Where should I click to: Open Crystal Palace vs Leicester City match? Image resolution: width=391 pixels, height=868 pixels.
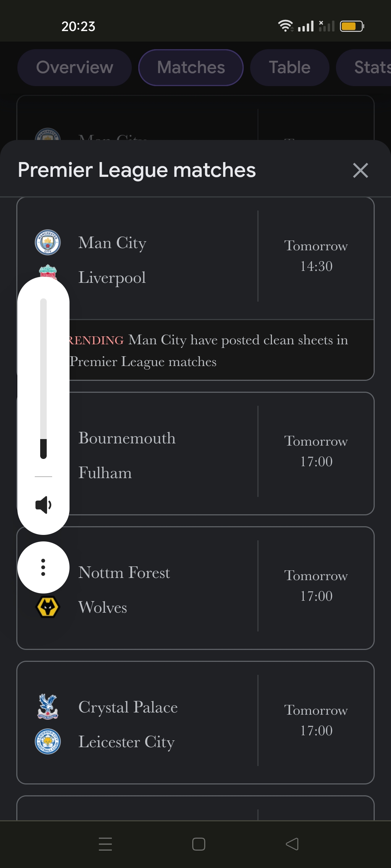click(195, 723)
